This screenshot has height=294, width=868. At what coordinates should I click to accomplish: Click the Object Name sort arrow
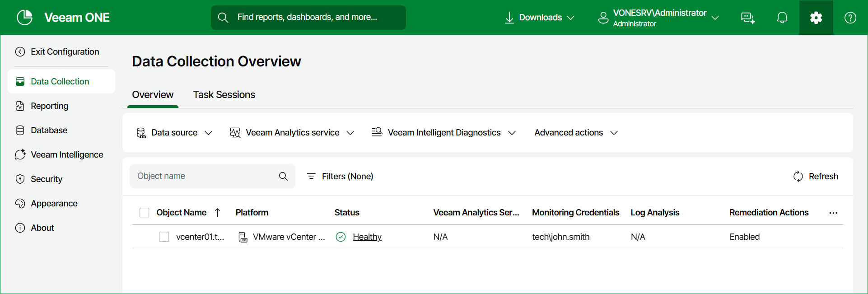(x=217, y=212)
